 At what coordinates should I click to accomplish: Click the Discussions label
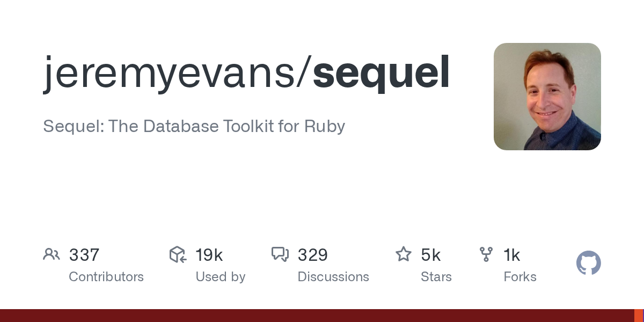[x=333, y=277]
